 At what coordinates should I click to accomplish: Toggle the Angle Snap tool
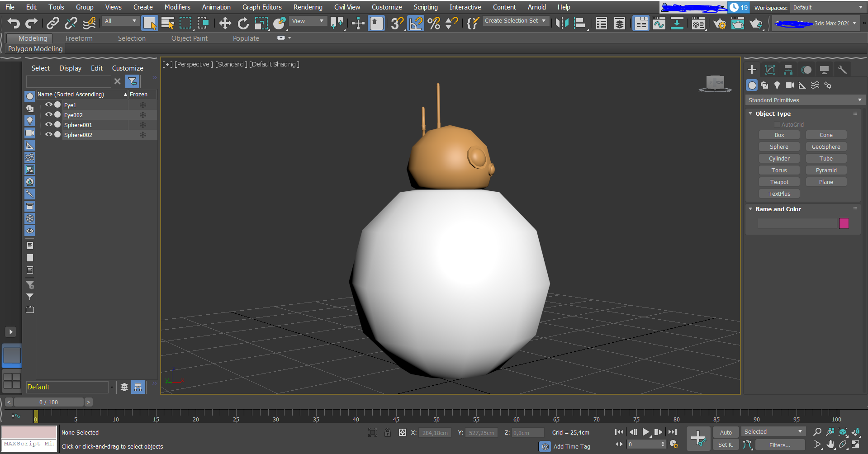(x=416, y=23)
